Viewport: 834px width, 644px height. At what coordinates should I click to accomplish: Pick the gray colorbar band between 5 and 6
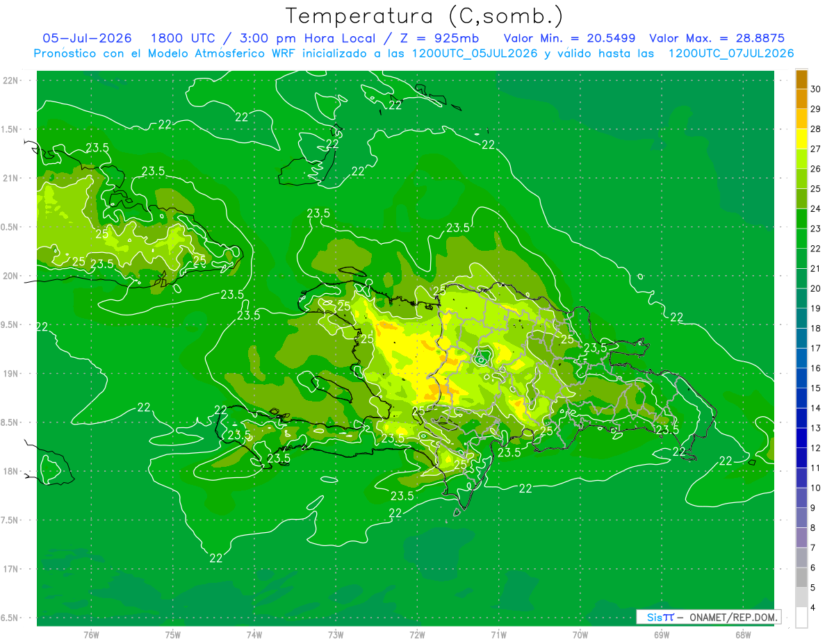[801, 577]
